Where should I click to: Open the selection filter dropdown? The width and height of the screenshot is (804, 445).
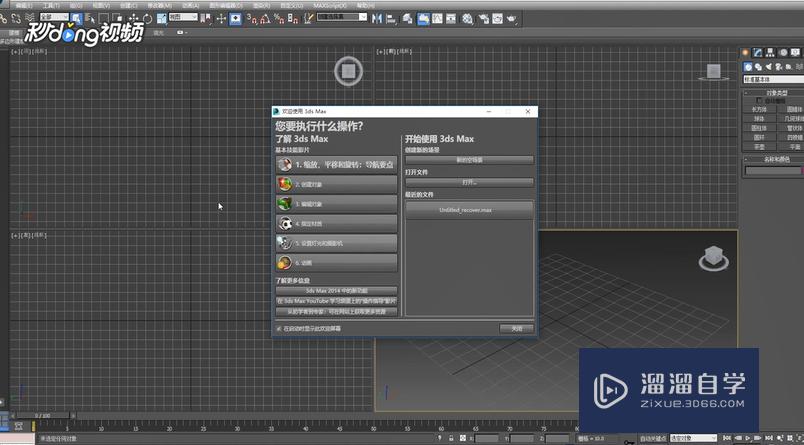tap(56, 18)
